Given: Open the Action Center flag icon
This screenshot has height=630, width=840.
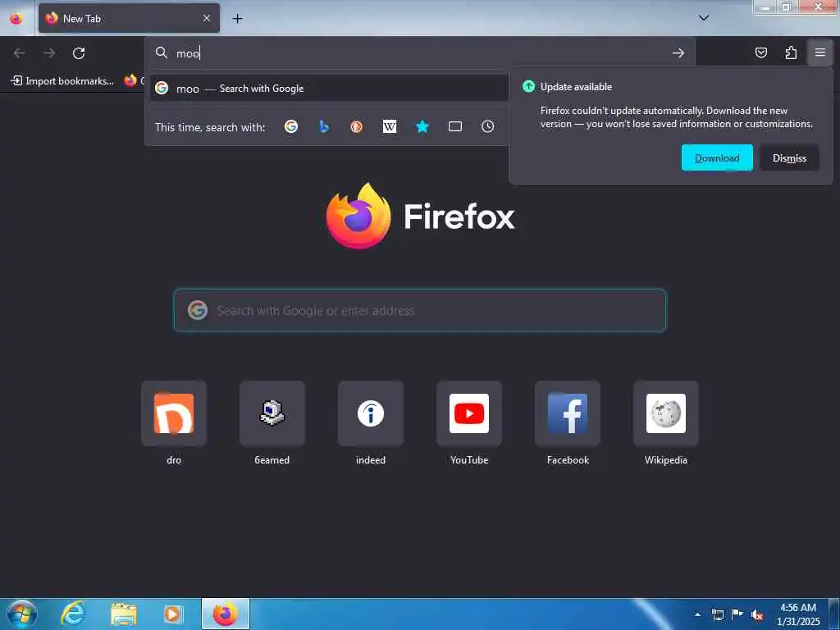Looking at the screenshot, I should click(x=737, y=614).
